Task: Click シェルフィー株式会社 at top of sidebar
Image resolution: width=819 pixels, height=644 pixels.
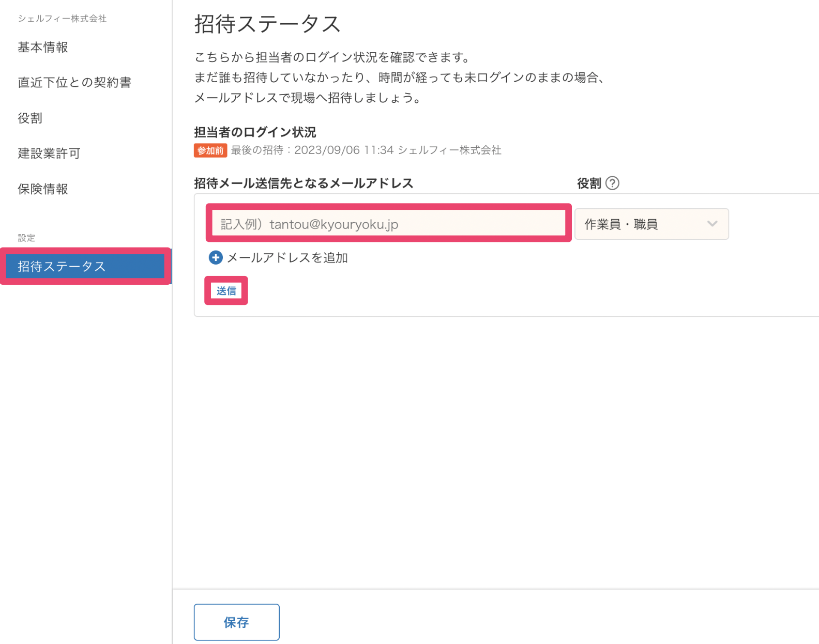Action: tap(62, 19)
